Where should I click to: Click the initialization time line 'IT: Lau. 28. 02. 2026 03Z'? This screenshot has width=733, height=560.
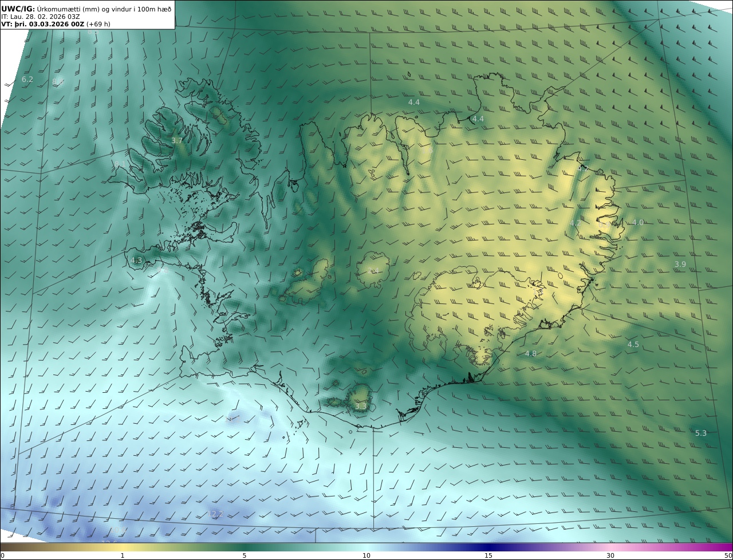40,17
